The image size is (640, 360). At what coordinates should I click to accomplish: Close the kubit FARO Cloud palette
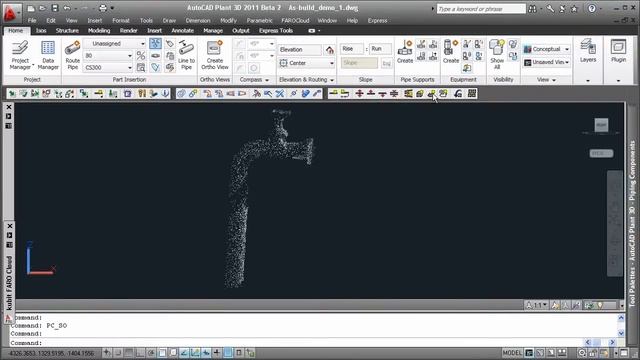tap(10, 226)
